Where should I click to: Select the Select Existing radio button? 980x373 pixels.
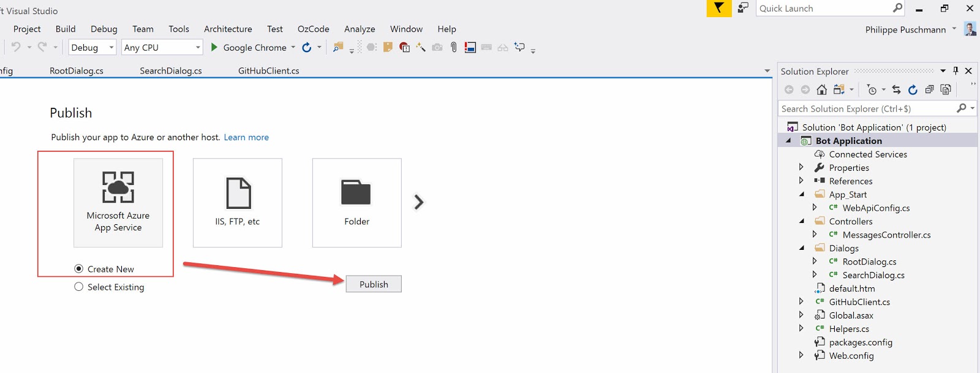(x=78, y=287)
